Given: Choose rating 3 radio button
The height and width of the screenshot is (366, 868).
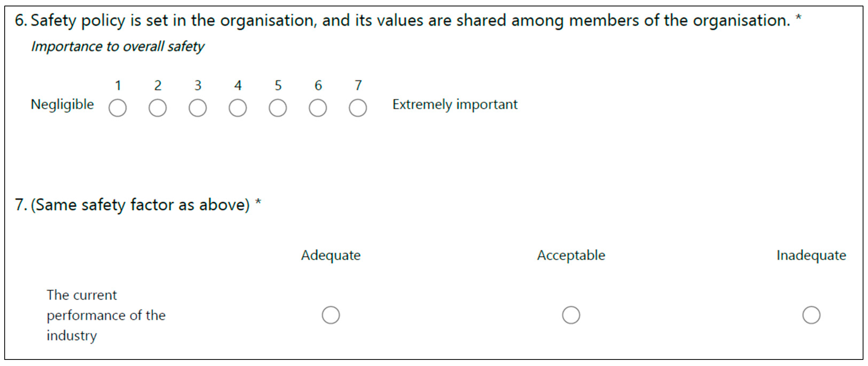Looking at the screenshot, I should click(x=198, y=108).
